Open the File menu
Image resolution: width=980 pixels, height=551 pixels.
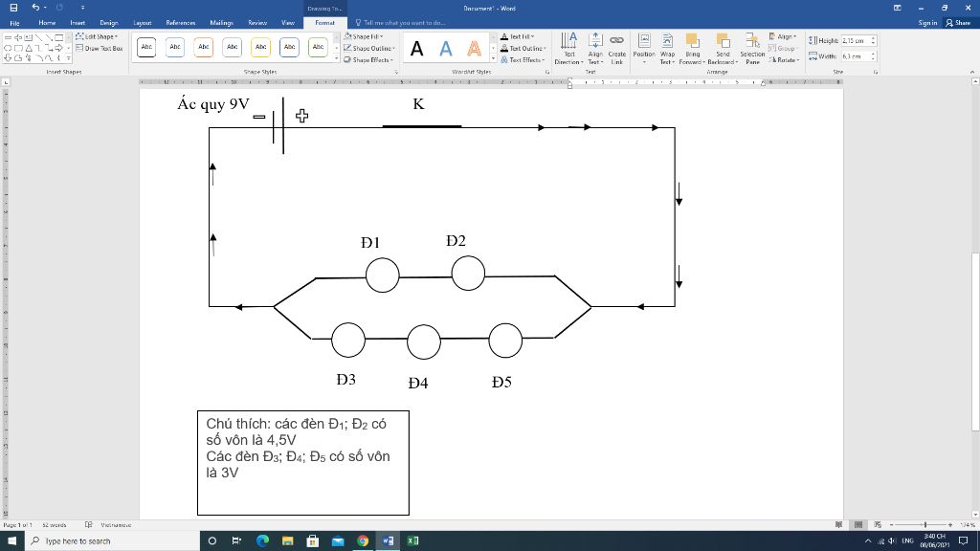pyautogui.click(x=14, y=23)
